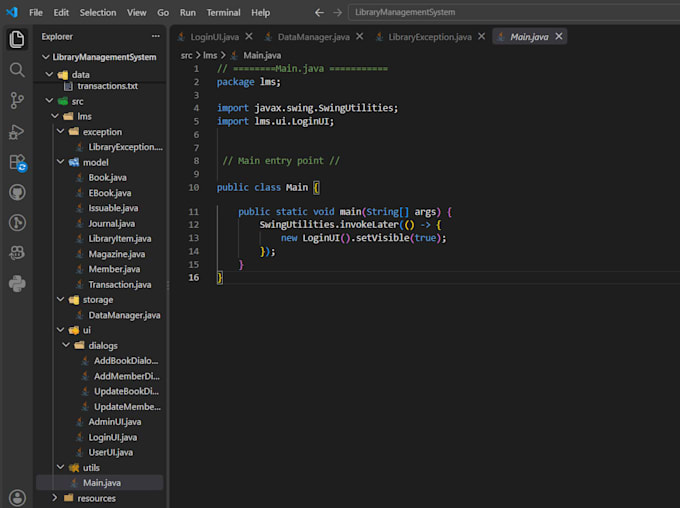Open the Help menu
The width and height of the screenshot is (680, 508).
(261, 13)
